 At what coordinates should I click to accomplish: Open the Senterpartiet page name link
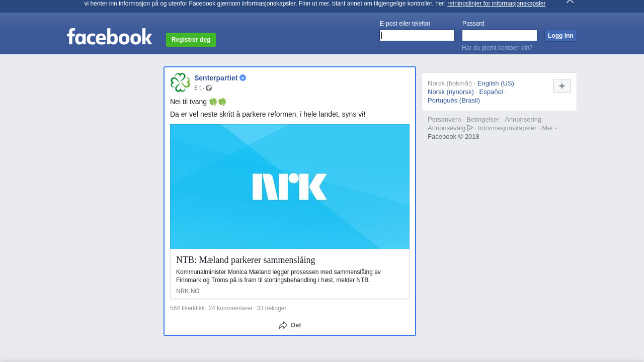tap(216, 78)
